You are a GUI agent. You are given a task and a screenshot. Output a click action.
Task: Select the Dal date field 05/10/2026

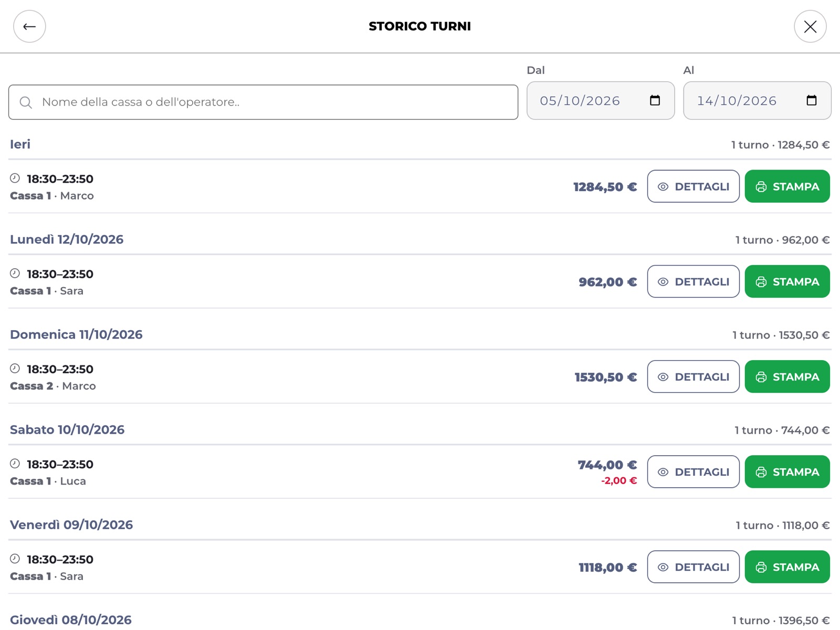[601, 100]
